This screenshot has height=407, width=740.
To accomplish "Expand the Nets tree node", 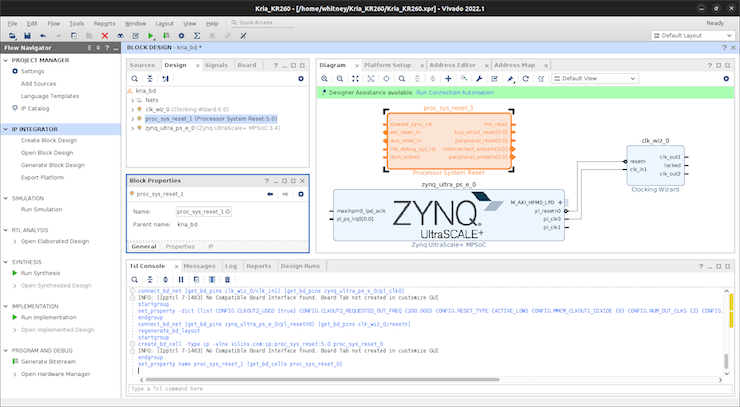I will tap(133, 101).
